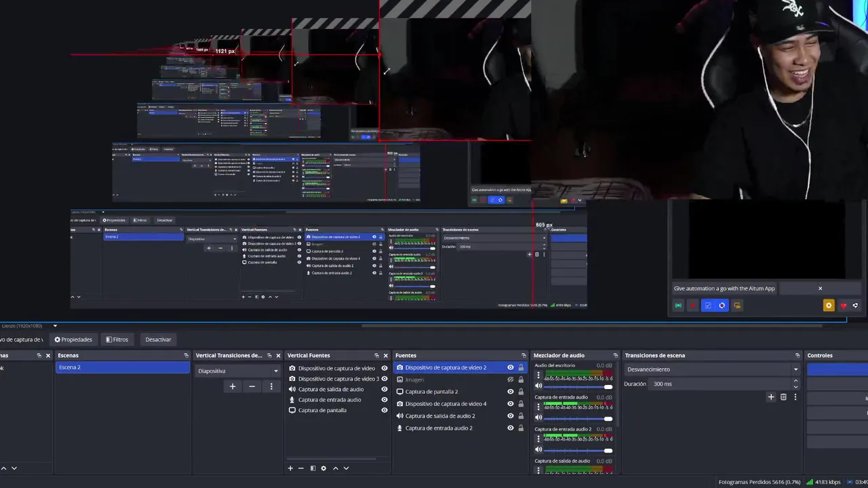Adjust Audio del escritorio volume slider
The width and height of the screenshot is (868, 488).
pos(578,386)
